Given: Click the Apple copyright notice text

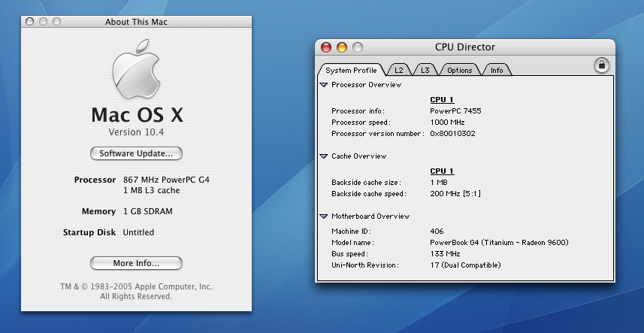Looking at the screenshot, I should click(x=136, y=292).
